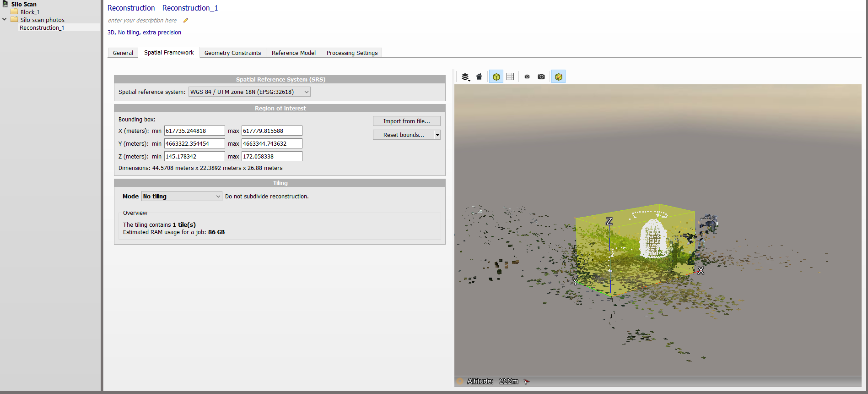Image resolution: width=868 pixels, height=394 pixels.
Task: Click the X min bounding box field
Action: pyautogui.click(x=194, y=131)
